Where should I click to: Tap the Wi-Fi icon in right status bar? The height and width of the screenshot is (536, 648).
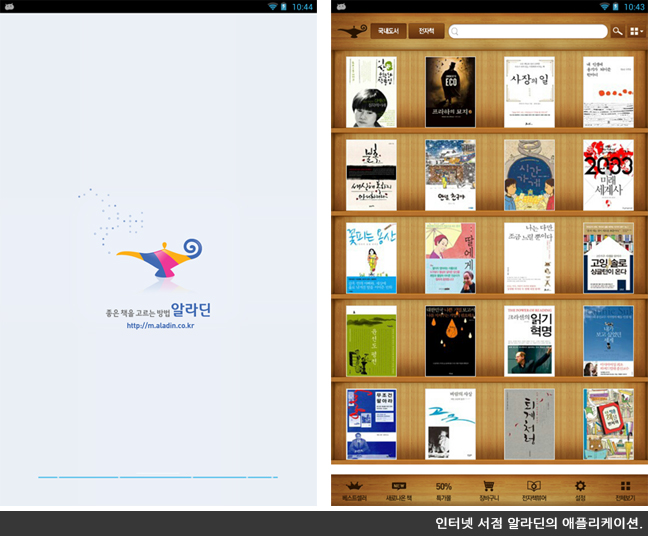coord(604,6)
